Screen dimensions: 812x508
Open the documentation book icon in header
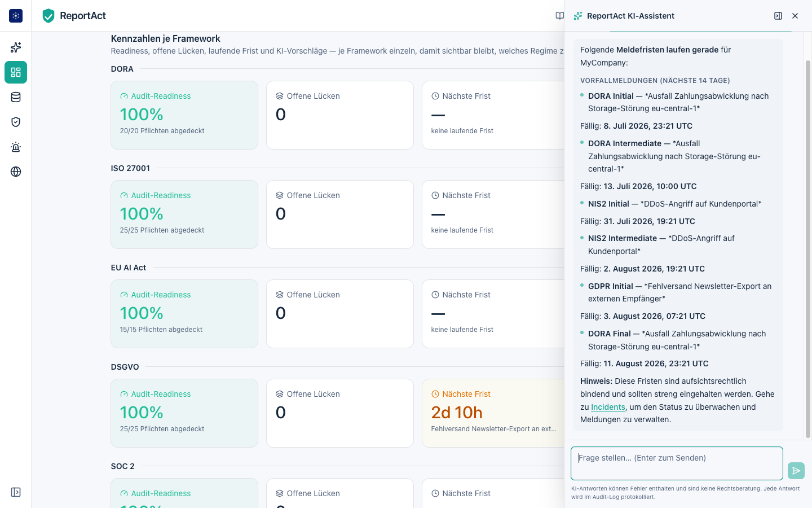pyautogui.click(x=559, y=16)
